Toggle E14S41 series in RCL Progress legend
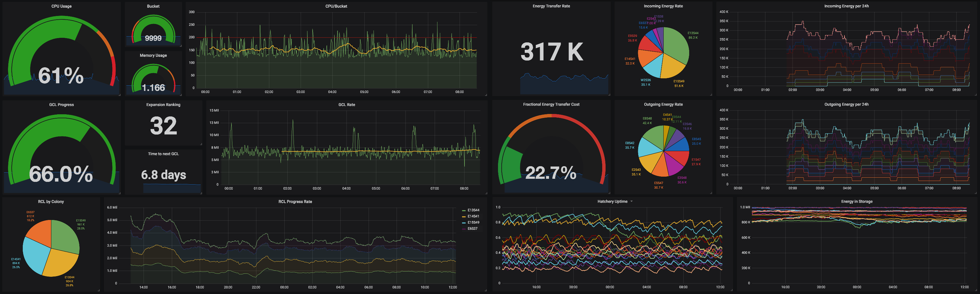This screenshot has height=294, width=980. [x=473, y=216]
